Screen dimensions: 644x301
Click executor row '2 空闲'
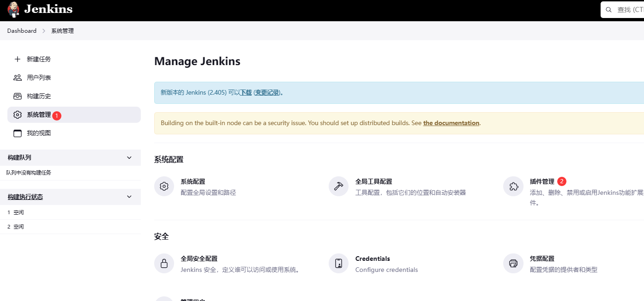click(70, 227)
